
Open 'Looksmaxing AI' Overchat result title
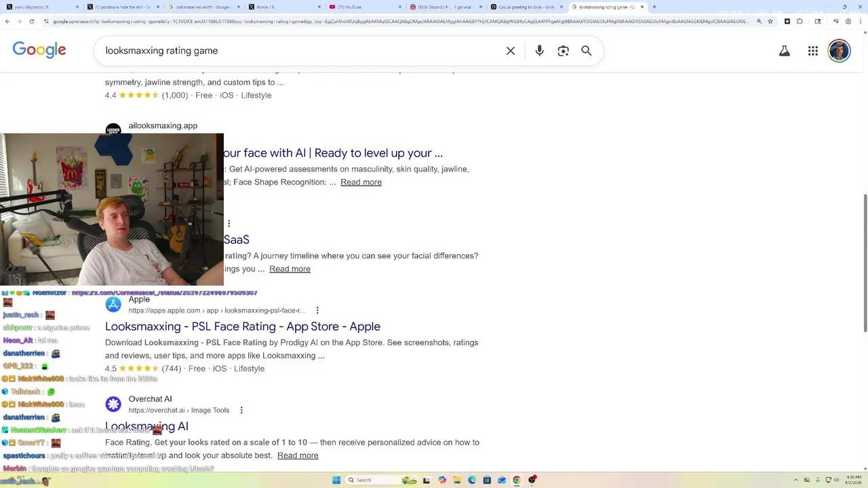coord(146,426)
